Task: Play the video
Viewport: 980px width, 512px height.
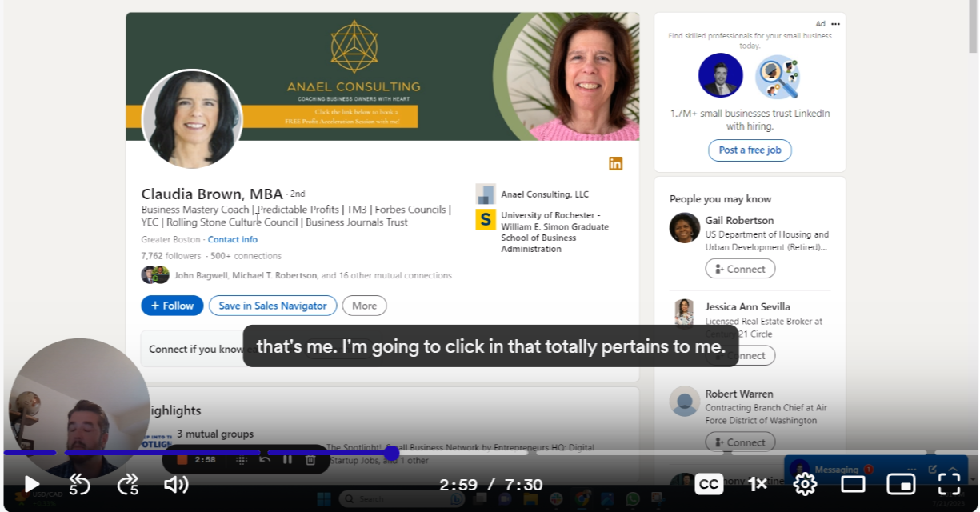Action: click(31, 484)
